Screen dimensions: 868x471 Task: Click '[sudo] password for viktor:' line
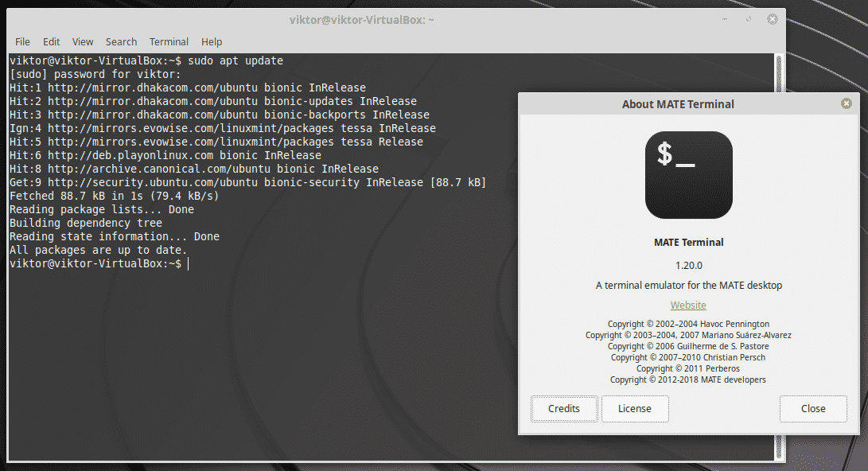tap(95, 74)
